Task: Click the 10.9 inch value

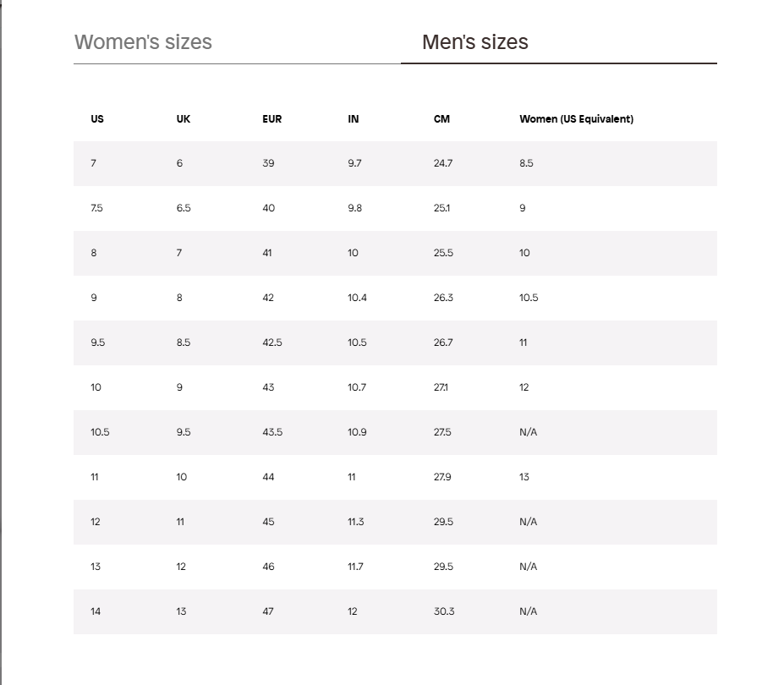Action: coord(357,432)
